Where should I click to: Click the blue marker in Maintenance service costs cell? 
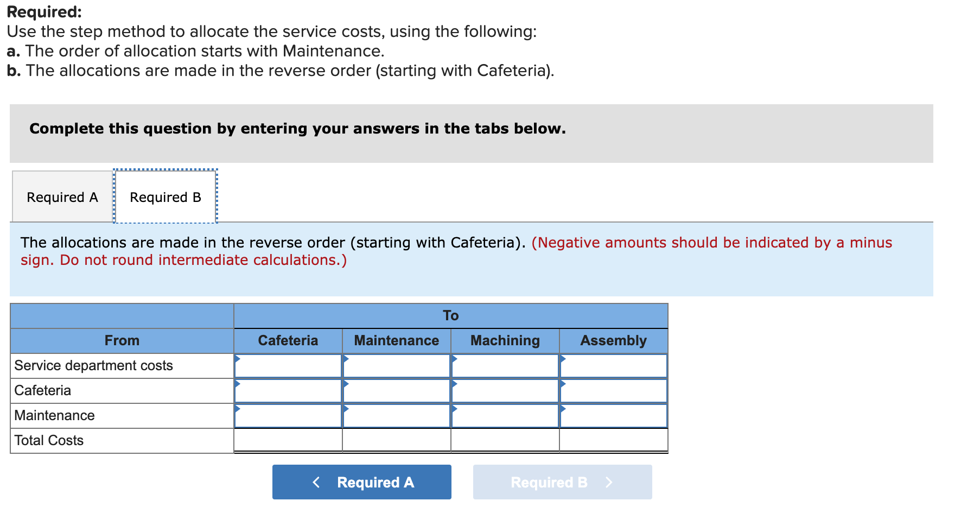pyautogui.click(x=346, y=359)
